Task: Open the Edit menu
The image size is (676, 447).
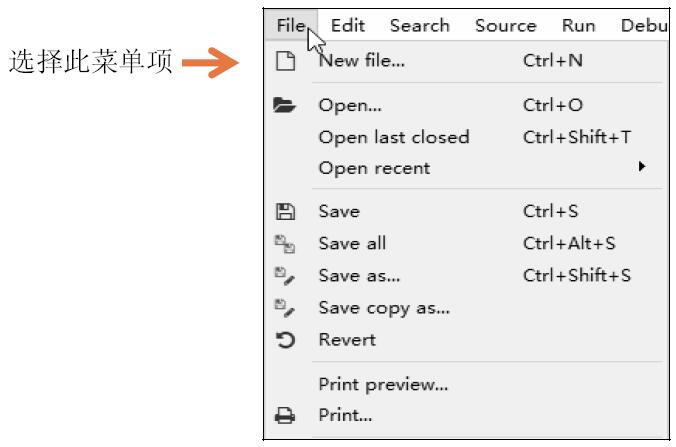Action: pos(347,25)
